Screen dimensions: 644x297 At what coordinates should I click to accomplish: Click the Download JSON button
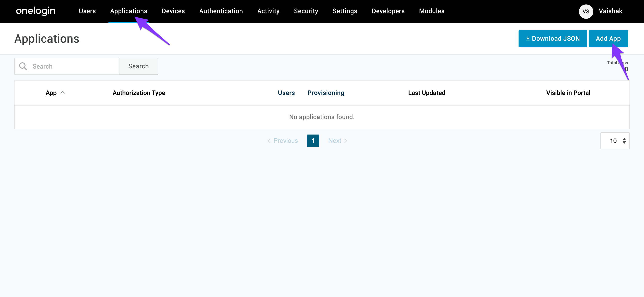click(553, 39)
